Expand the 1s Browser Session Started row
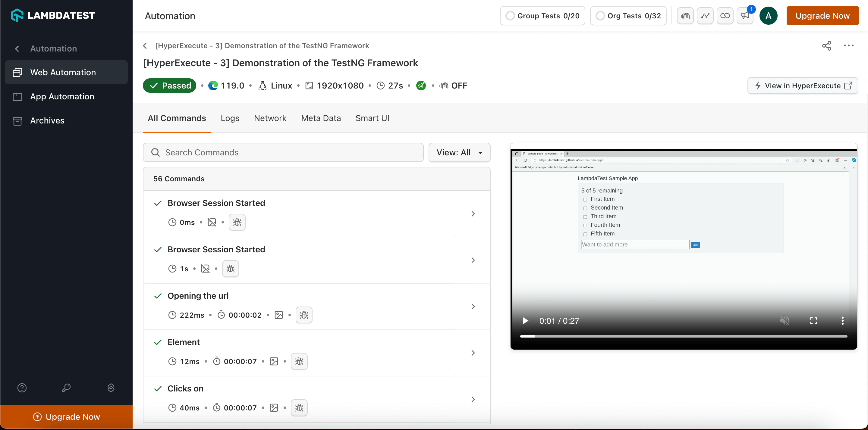 click(x=473, y=260)
